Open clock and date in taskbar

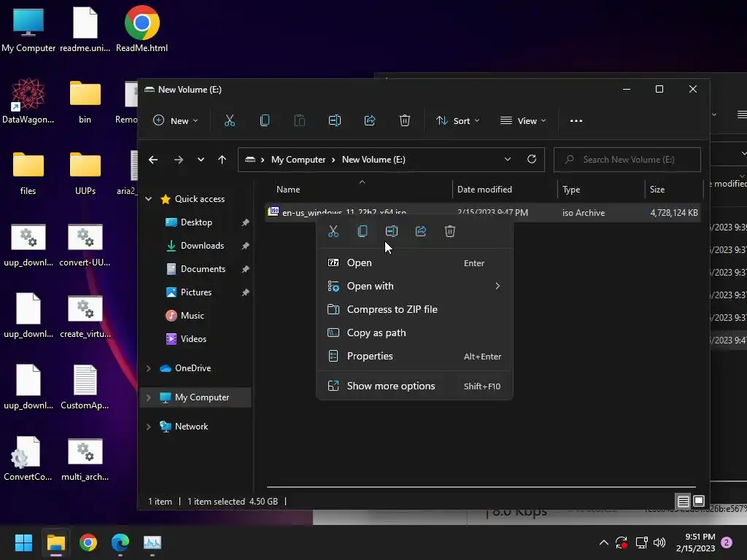coord(695,542)
